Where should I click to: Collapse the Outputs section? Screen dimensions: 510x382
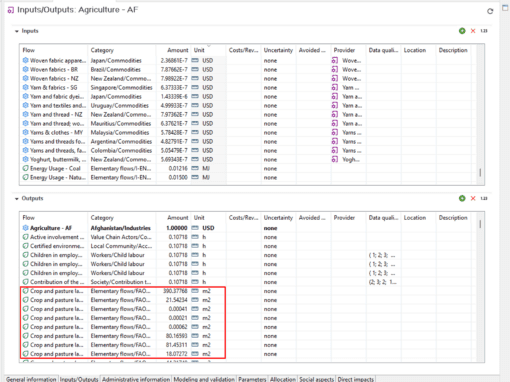point(17,198)
